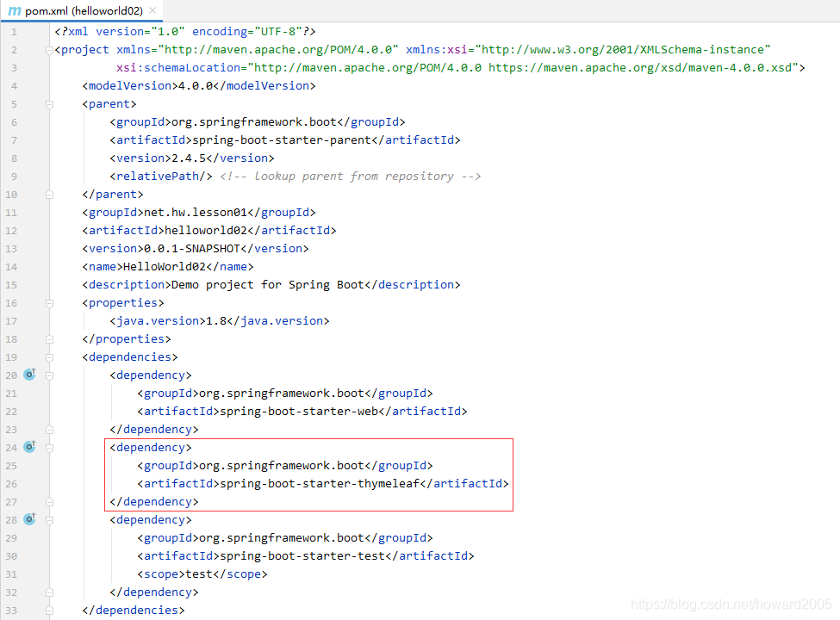Click the gutter dependency icon on line 20
Image resolution: width=840 pixels, height=620 pixels.
[x=30, y=375]
